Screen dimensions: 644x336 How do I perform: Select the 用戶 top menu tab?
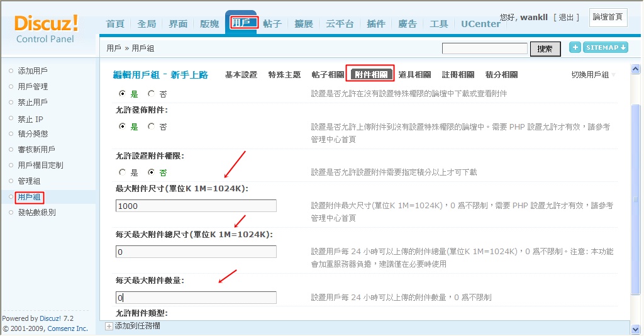click(241, 23)
